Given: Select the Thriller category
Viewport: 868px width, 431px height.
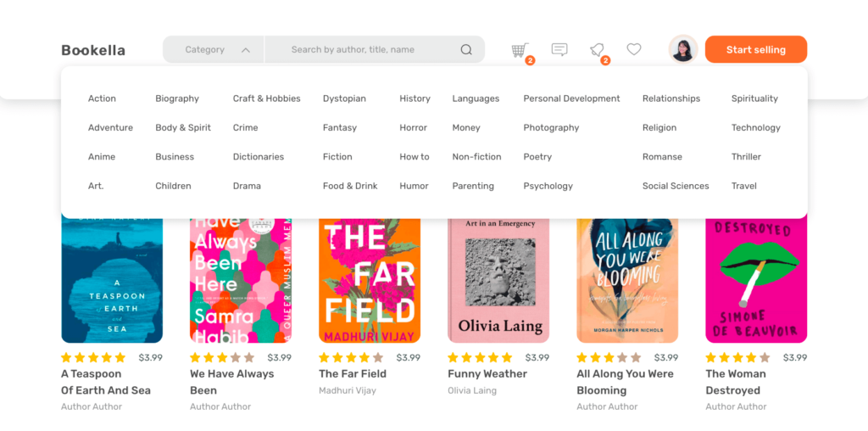Looking at the screenshot, I should point(746,157).
